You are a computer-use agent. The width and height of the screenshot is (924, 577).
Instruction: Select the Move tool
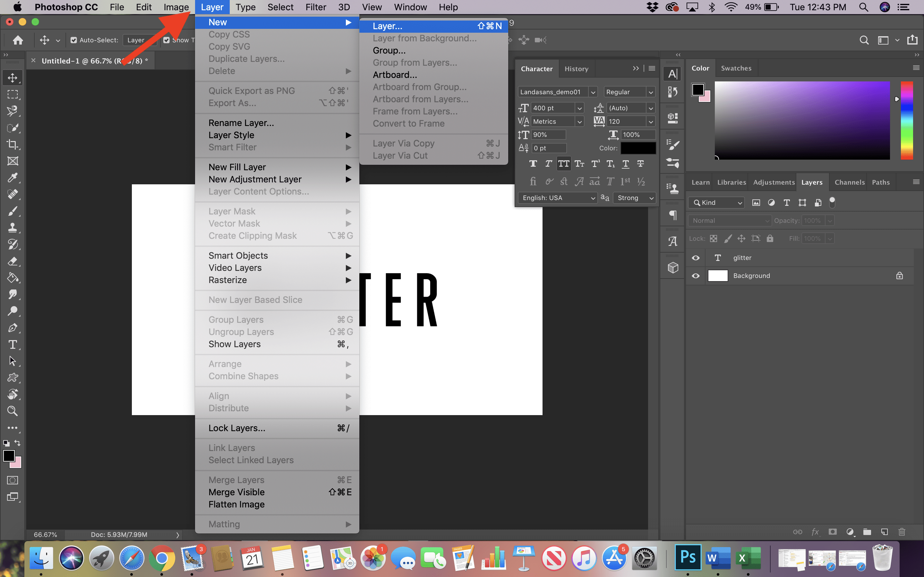(x=13, y=78)
